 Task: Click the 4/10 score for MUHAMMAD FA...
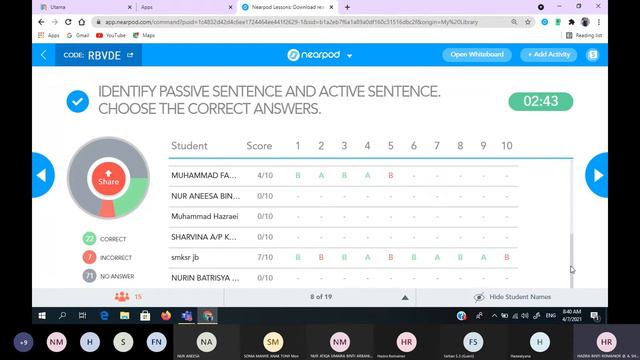coord(265,176)
